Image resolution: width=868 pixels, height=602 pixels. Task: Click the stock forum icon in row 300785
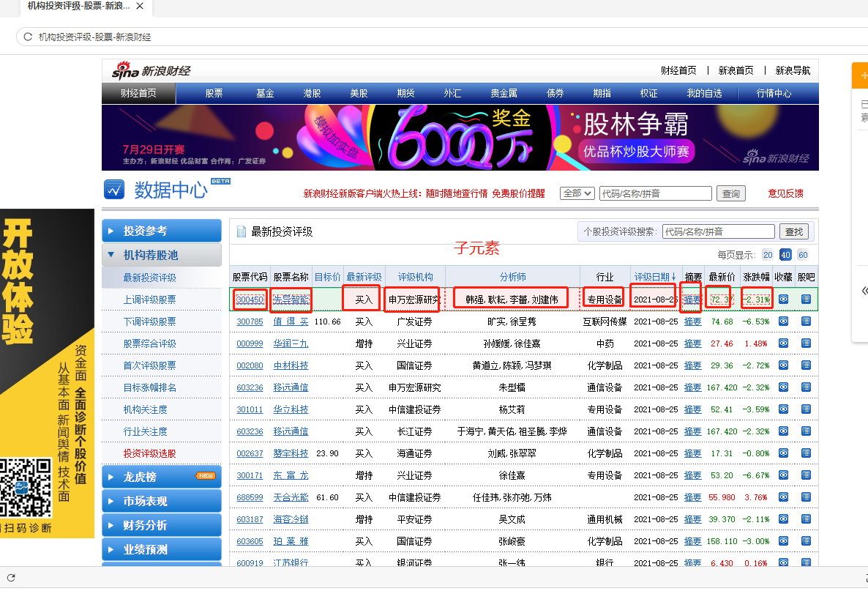[x=806, y=322]
